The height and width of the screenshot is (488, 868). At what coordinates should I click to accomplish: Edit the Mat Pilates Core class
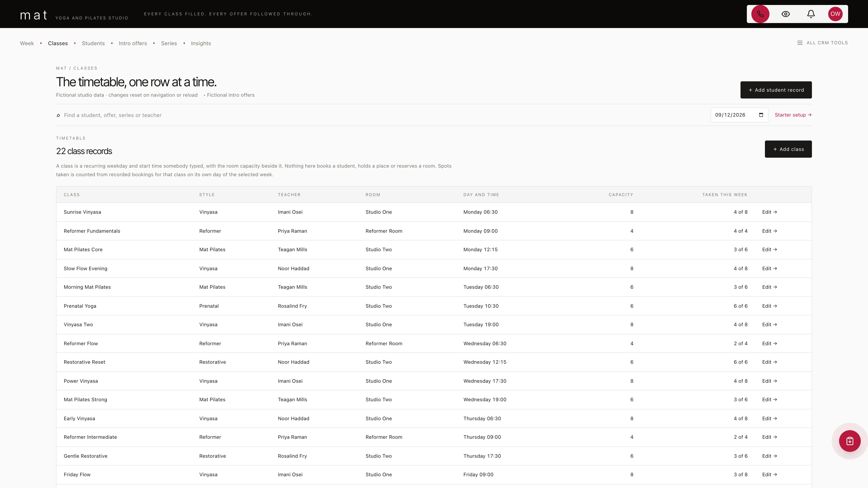(769, 249)
